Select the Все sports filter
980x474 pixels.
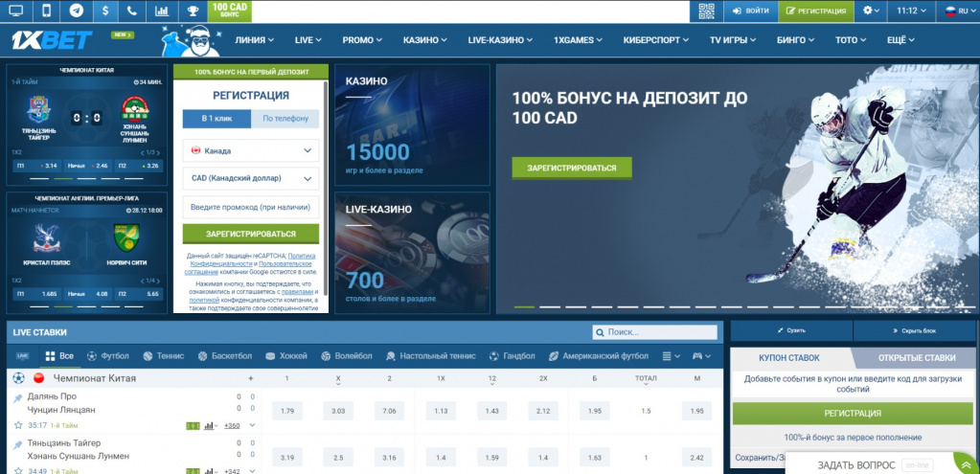coord(60,356)
